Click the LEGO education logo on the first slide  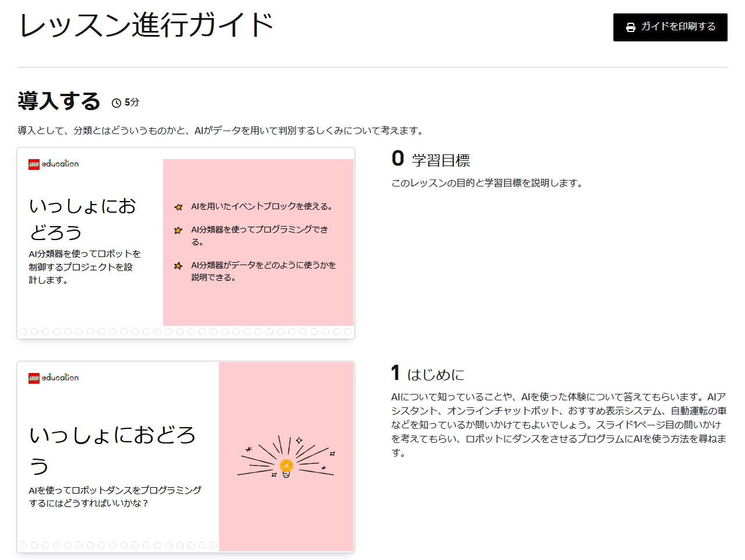(54, 164)
